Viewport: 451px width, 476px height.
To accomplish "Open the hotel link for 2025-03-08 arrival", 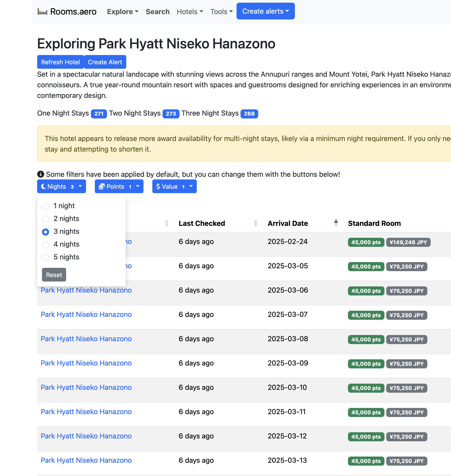I will point(86,339).
